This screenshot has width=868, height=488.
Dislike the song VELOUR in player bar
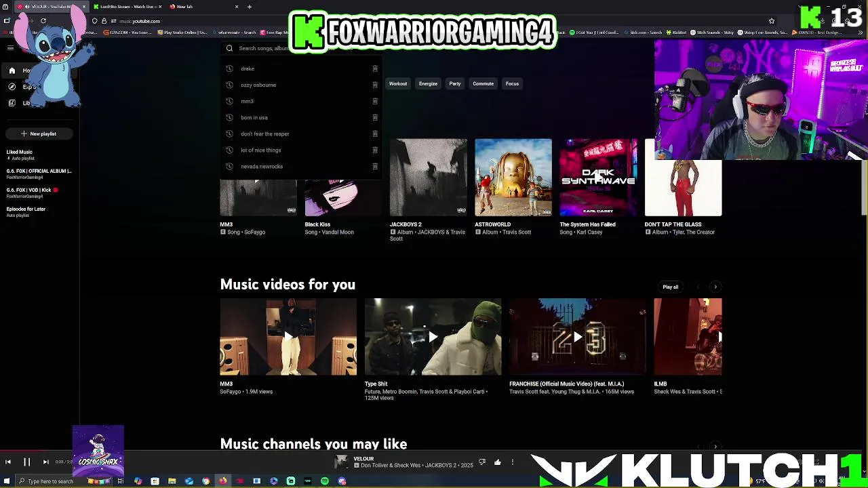pyautogui.click(x=482, y=462)
